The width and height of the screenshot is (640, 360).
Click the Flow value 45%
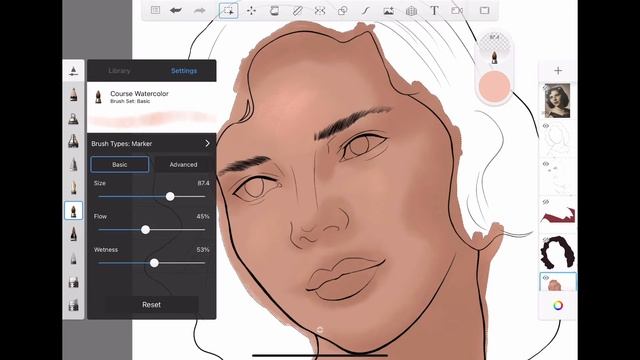click(203, 216)
